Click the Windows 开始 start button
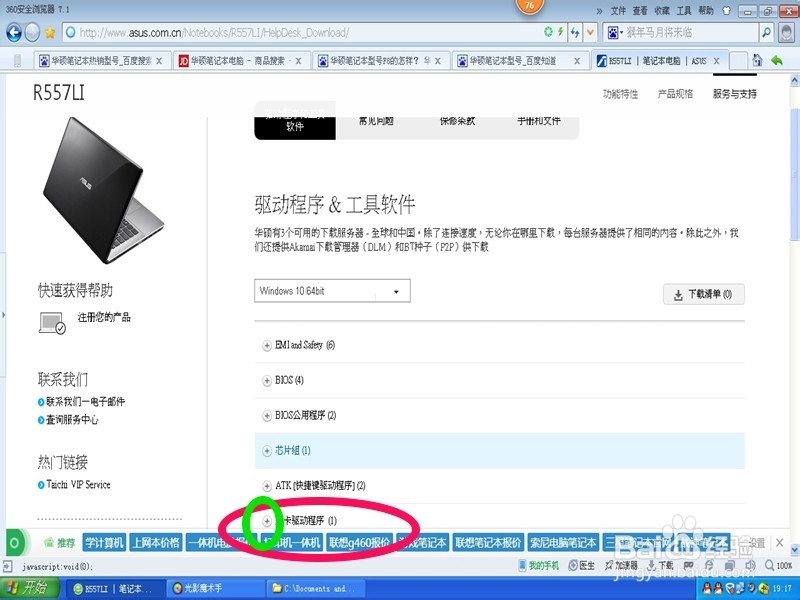This screenshot has height=600, width=800. pos(29,588)
